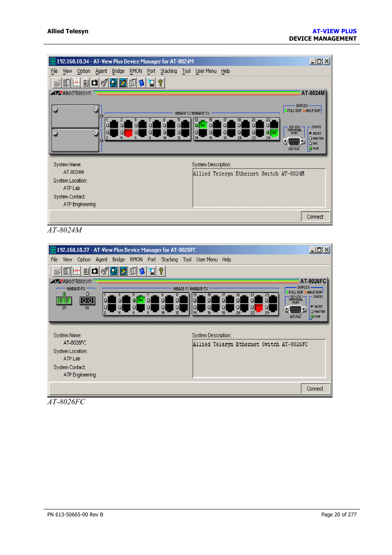Viewport: 392px width, 555px height.
Task: Click 'ATP Engineering' contact text in AT-8024M window
Action: click(79, 205)
